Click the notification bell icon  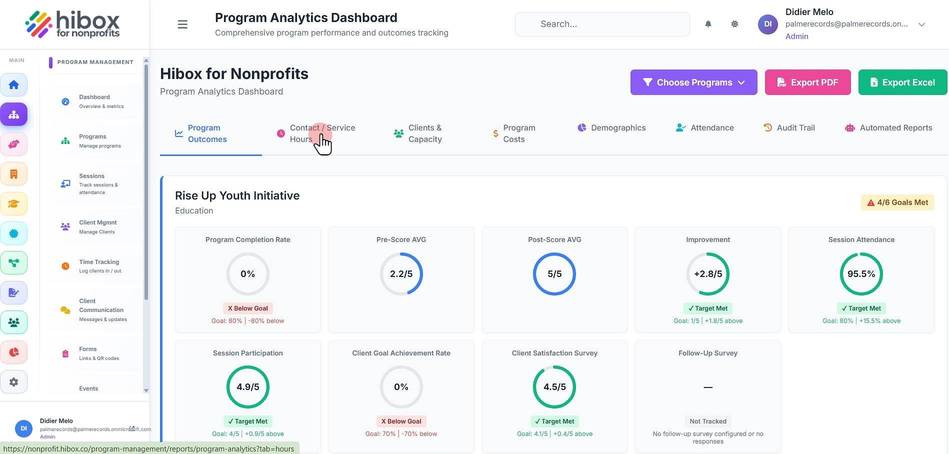[x=708, y=24]
